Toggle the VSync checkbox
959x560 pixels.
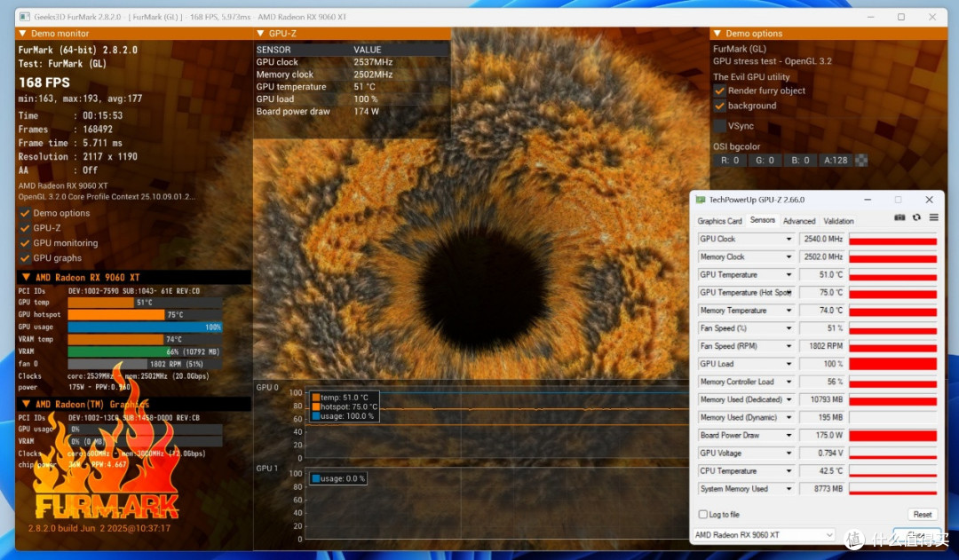click(x=720, y=126)
